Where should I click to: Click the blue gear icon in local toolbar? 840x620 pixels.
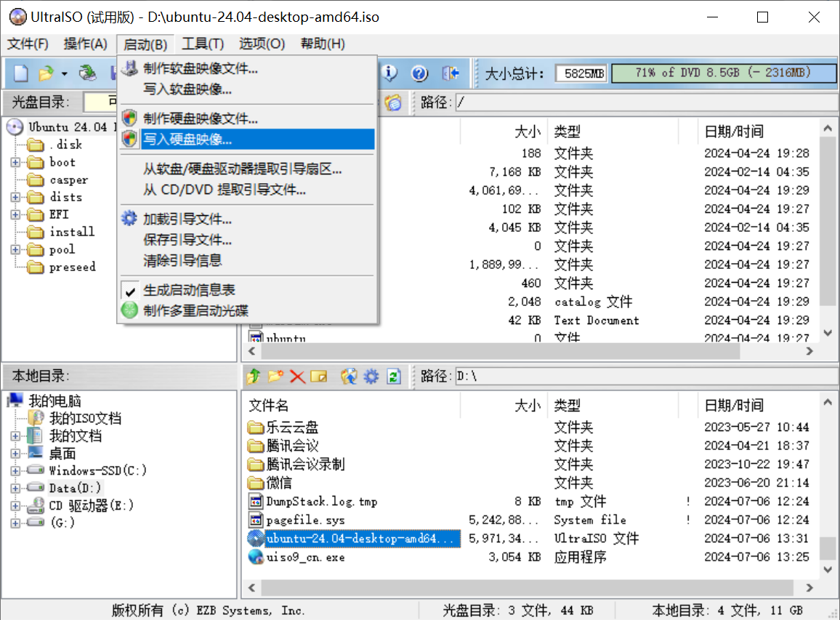tap(371, 377)
